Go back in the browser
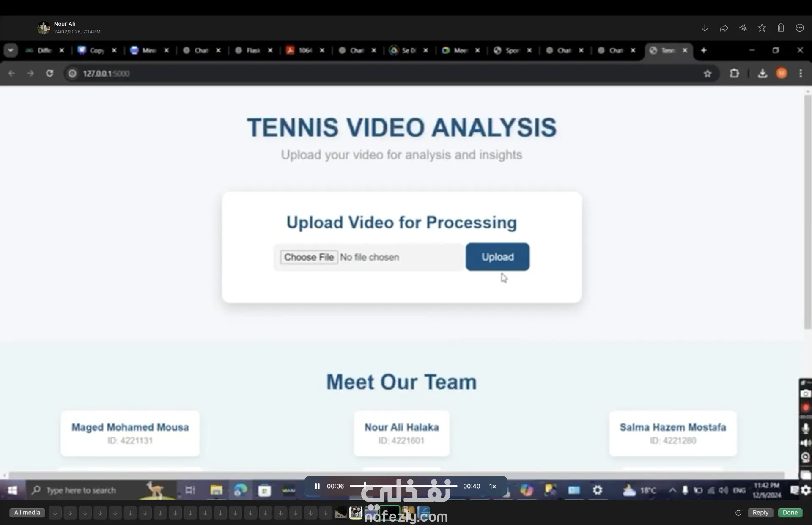812x525 pixels. tap(11, 73)
